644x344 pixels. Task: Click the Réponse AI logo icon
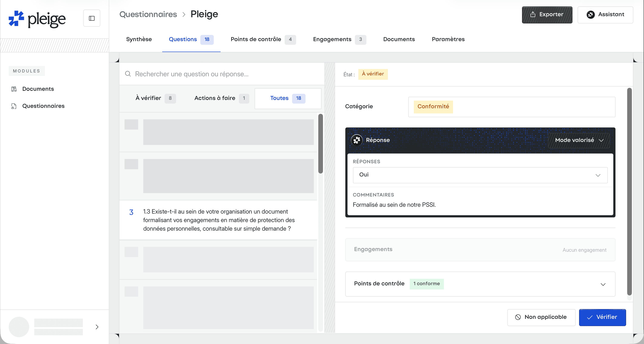click(x=357, y=140)
